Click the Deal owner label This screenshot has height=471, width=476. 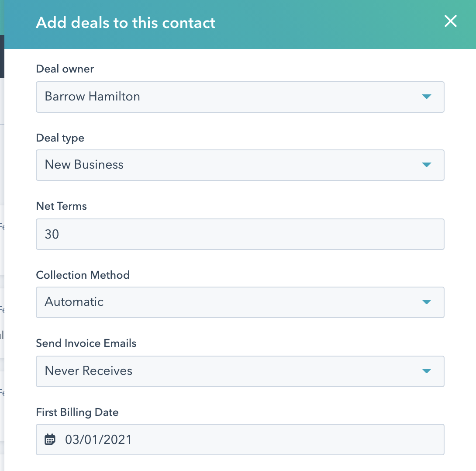65,69
